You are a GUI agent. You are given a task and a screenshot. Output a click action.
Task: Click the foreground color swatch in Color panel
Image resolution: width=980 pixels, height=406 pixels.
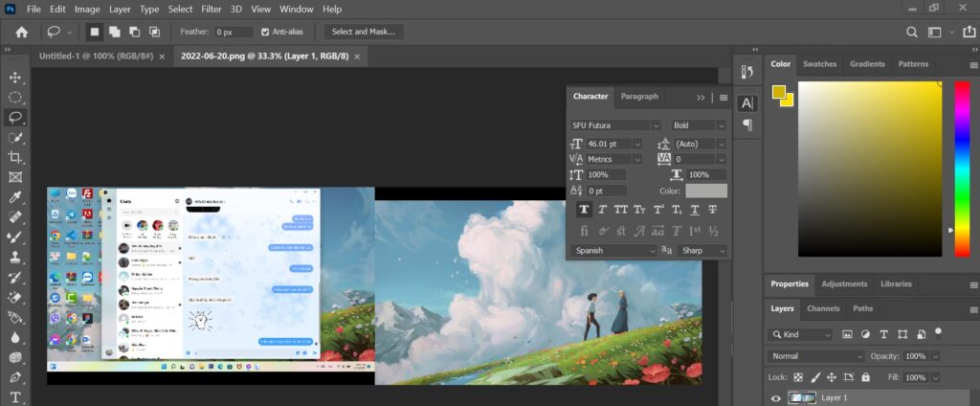tap(779, 92)
